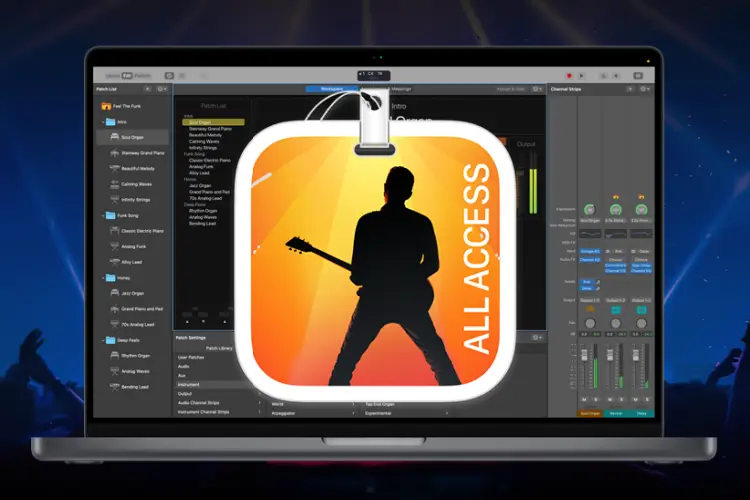Adjust the Reverb channel volume fader

[610, 356]
